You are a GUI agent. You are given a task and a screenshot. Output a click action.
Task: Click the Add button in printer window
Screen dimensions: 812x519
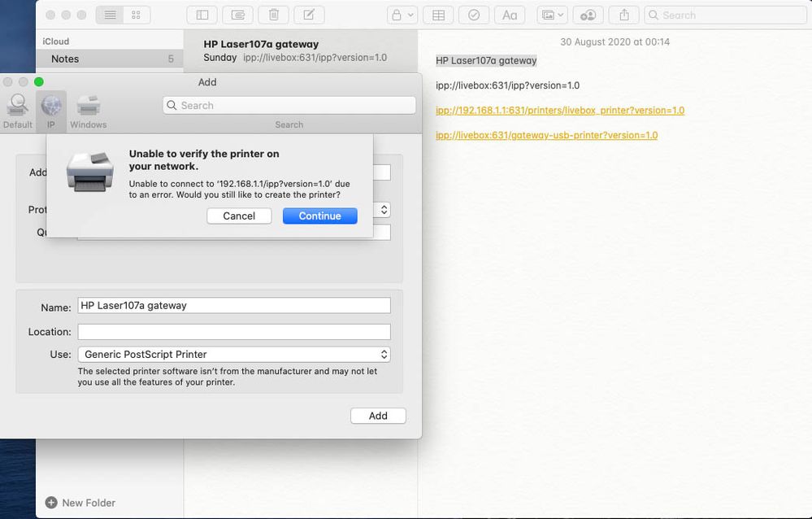click(378, 416)
